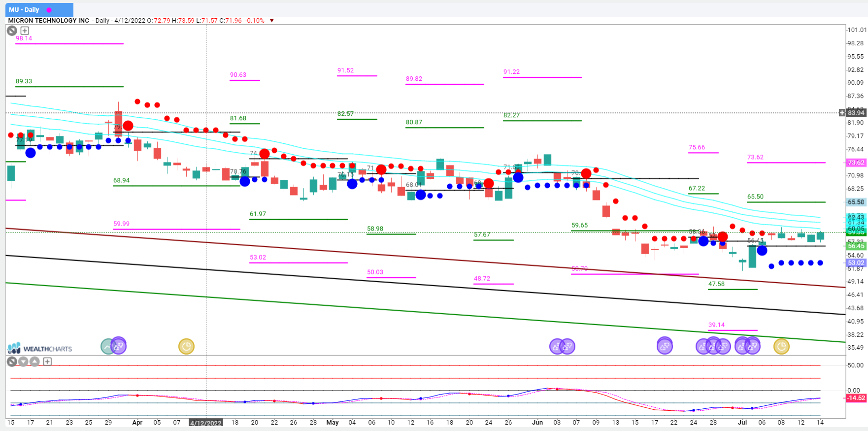
Task: Click the 58.98 green level label
Action: pyautogui.click(x=375, y=229)
